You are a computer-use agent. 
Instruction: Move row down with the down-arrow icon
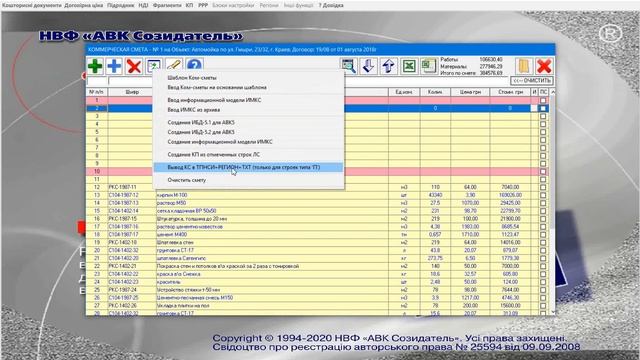pos(369,66)
